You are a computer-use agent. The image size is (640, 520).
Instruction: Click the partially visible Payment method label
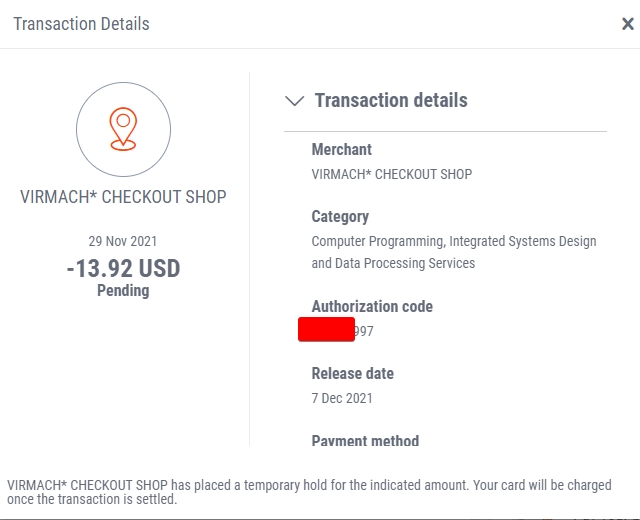(x=365, y=440)
